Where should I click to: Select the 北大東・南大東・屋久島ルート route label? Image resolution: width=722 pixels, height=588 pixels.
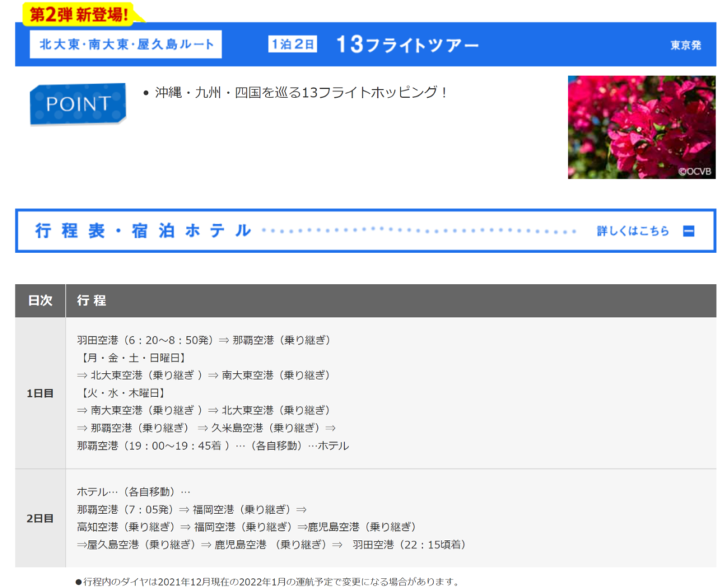click(126, 44)
